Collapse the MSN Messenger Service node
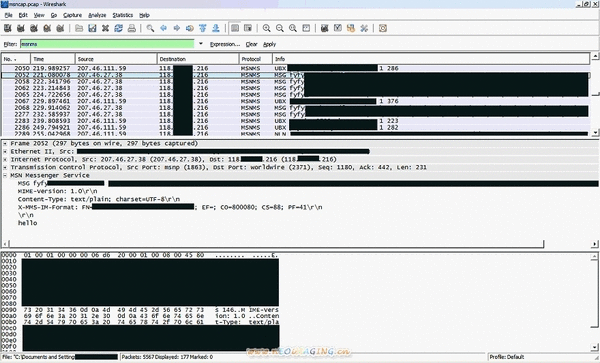 pyautogui.click(x=5, y=176)
